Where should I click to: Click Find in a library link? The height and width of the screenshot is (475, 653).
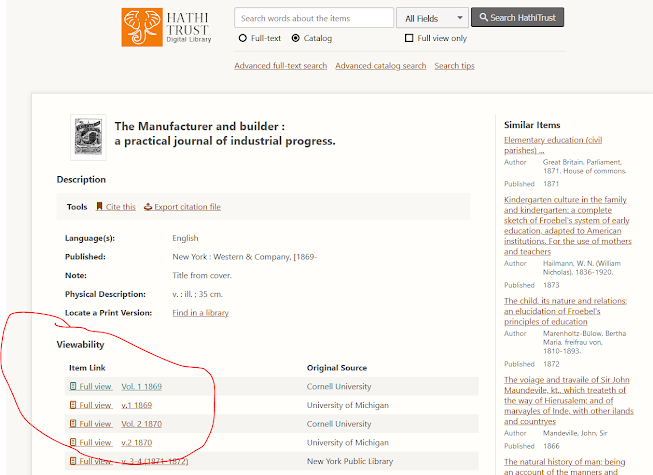pyautogui.click(x=201, y=313)
